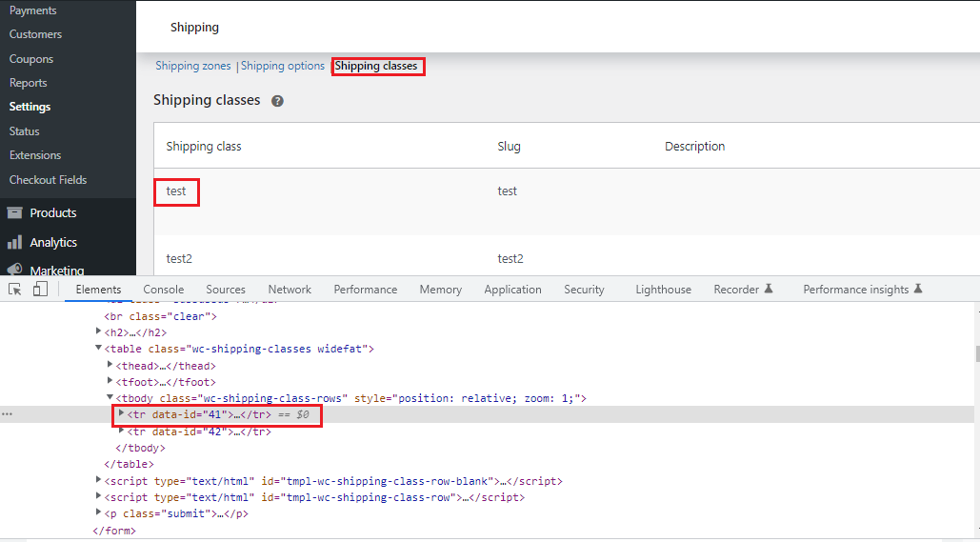980x542 pixels.
Task: Select the br class clear line
Action: (160, 316)
